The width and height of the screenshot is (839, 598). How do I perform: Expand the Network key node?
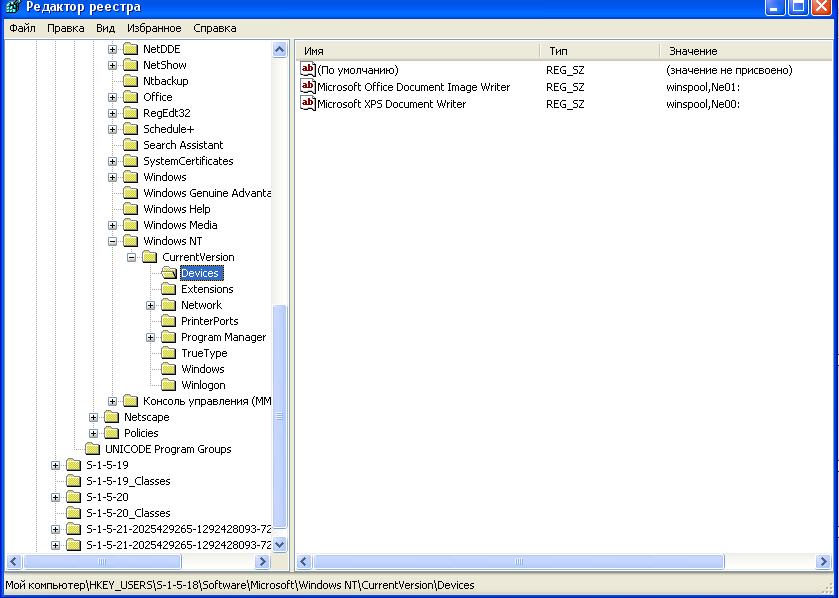[151, 305]
